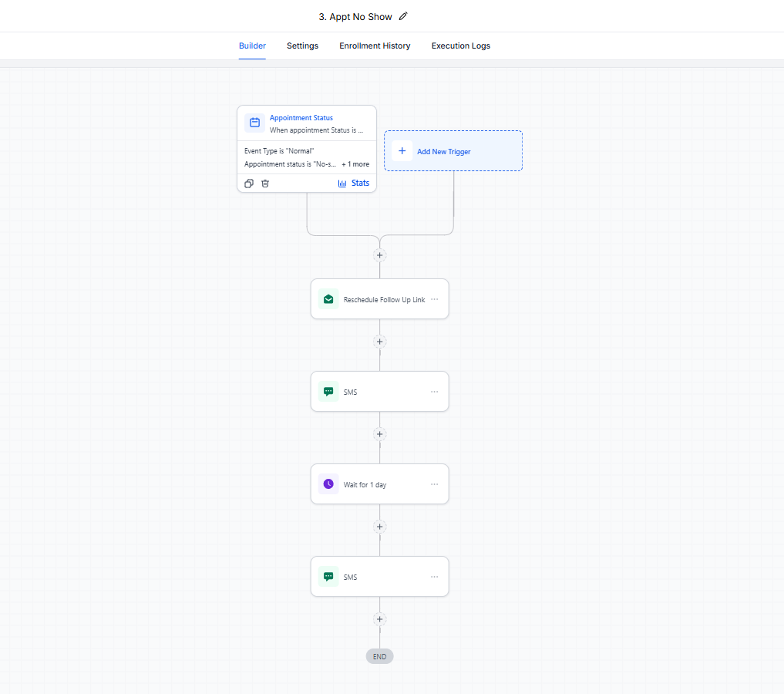This screenshot has width=784, height=694.
Task: Open options menu for Wait for 1 day
Action: (435, 484)
